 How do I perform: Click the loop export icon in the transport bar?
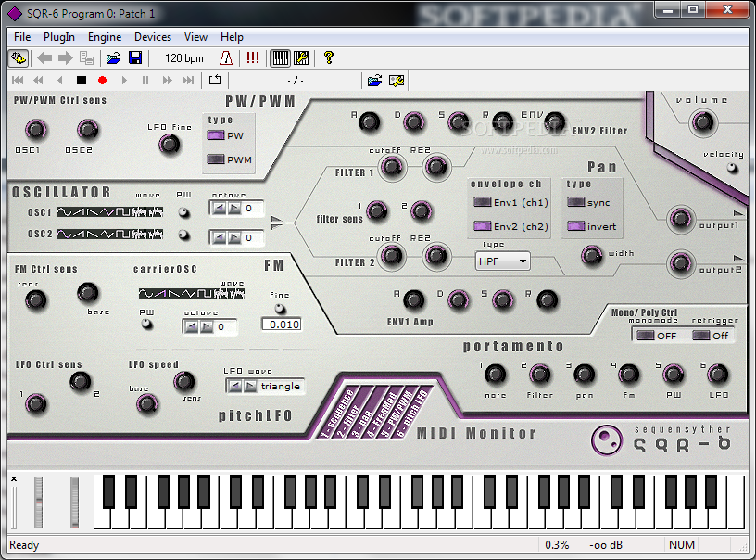click(215, 80)
